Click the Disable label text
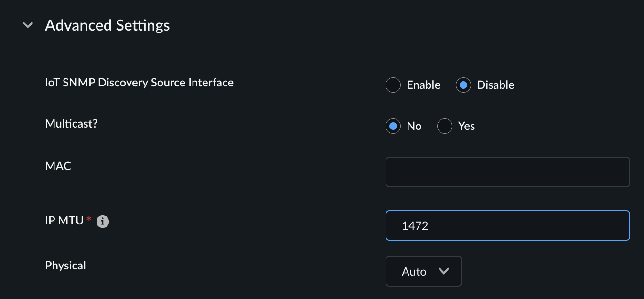Image resolution: width=644 pixels, height=299 pixels. click(x=495, y=85)
